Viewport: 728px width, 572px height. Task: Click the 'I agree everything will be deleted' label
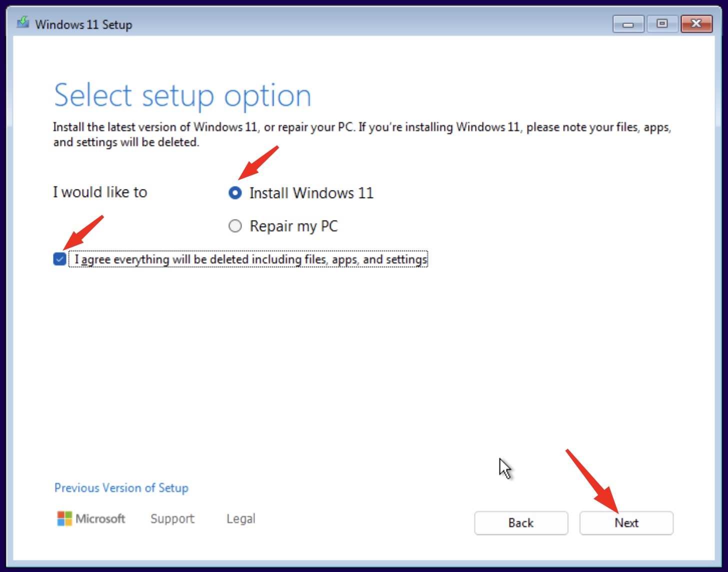(250, 259)
